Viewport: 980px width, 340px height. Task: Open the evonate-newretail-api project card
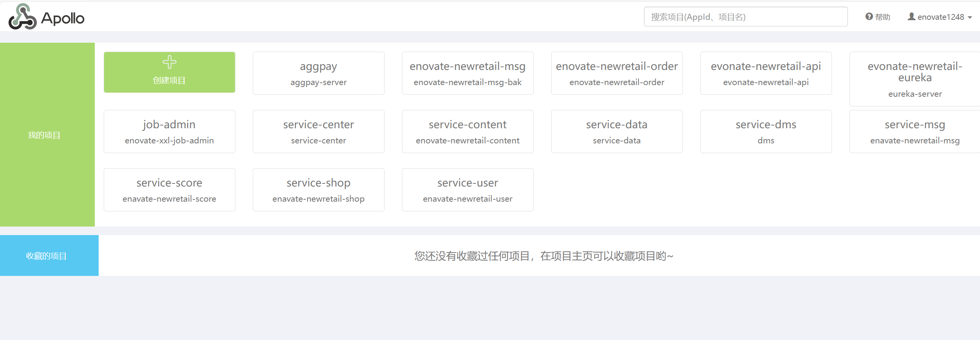point(766,73)
